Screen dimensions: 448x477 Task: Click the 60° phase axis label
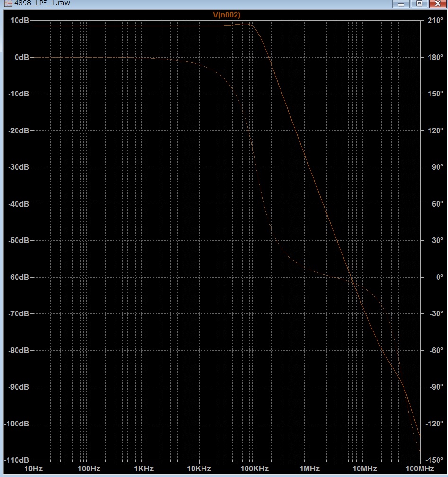[437, 204]
